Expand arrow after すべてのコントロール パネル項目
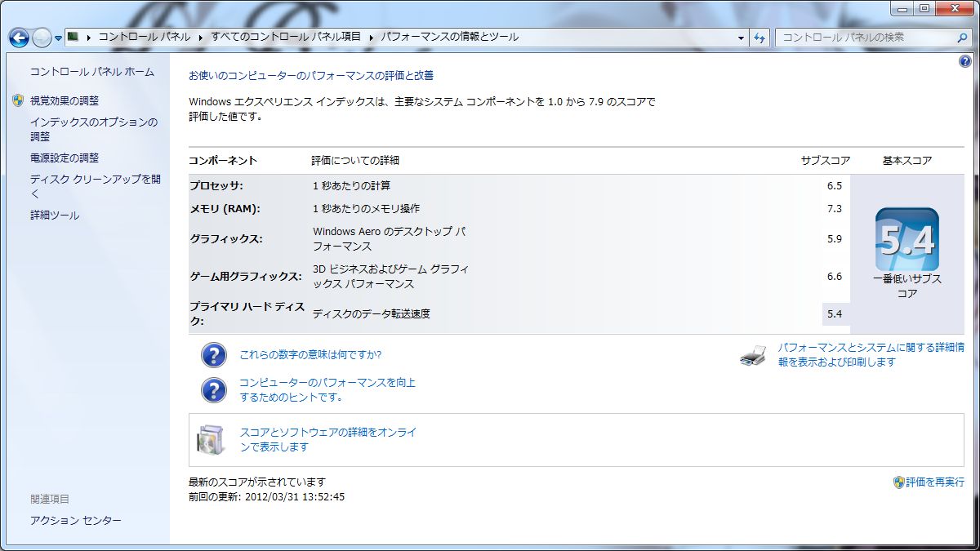Image resolution: width=980 pixels, height=551 pixels. tap(373, 37)
